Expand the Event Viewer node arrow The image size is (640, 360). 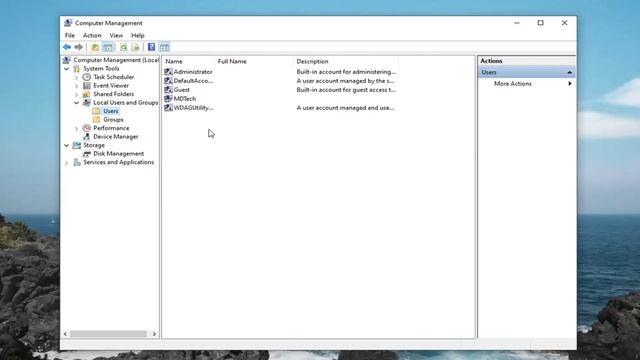pyautogui.click(x=76, y=86)
